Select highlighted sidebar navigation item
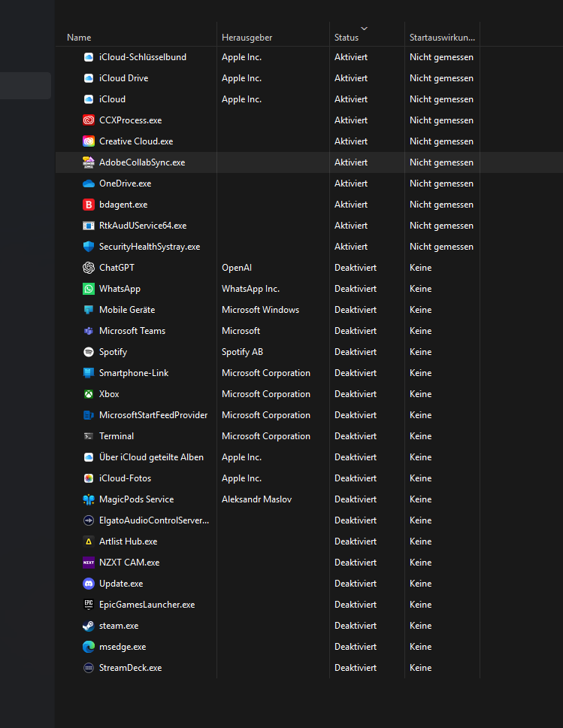 coord(26,86)
